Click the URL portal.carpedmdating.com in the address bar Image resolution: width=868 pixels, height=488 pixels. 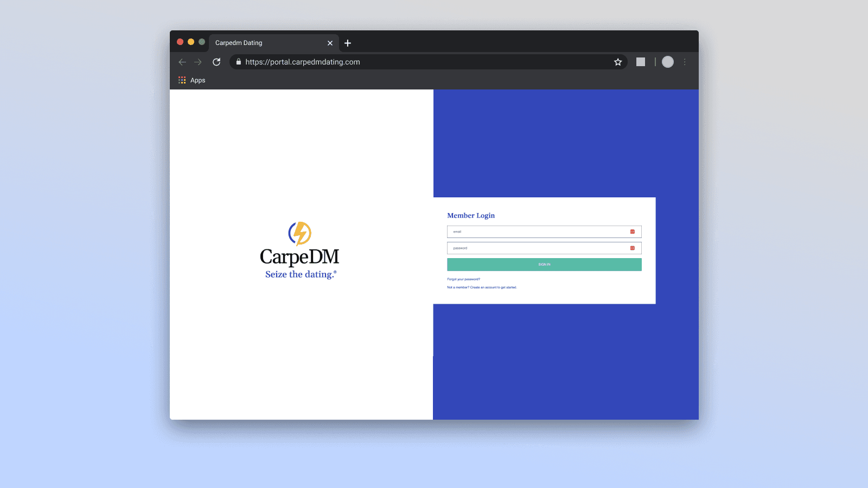coord(302,62)
